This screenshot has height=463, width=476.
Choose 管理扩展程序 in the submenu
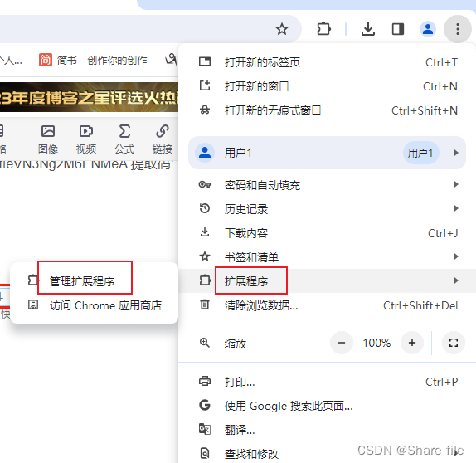click(x=94, y=281)
